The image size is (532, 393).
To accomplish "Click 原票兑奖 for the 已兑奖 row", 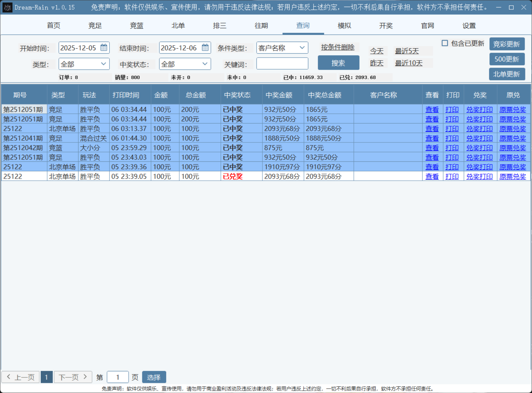I will 512,176.
